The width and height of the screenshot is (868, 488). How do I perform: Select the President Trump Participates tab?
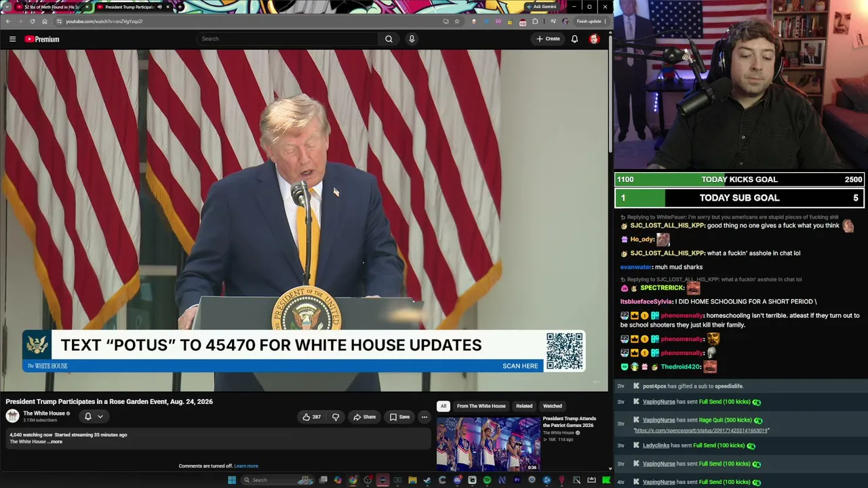pyautogui.click(x=129, y=7)
